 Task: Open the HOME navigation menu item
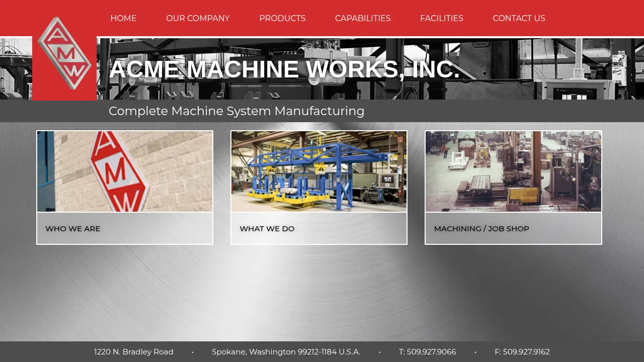[x=123, y=19]
